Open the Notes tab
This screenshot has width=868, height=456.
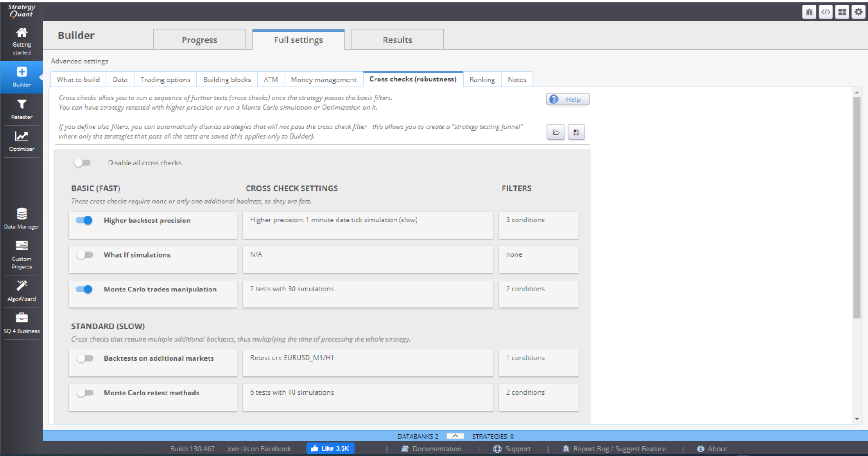[x=517, y=80]
